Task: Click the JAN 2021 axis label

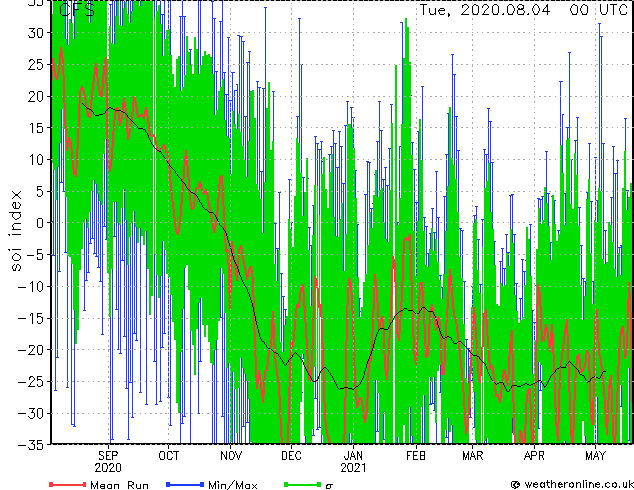Action: coord(353,462)
